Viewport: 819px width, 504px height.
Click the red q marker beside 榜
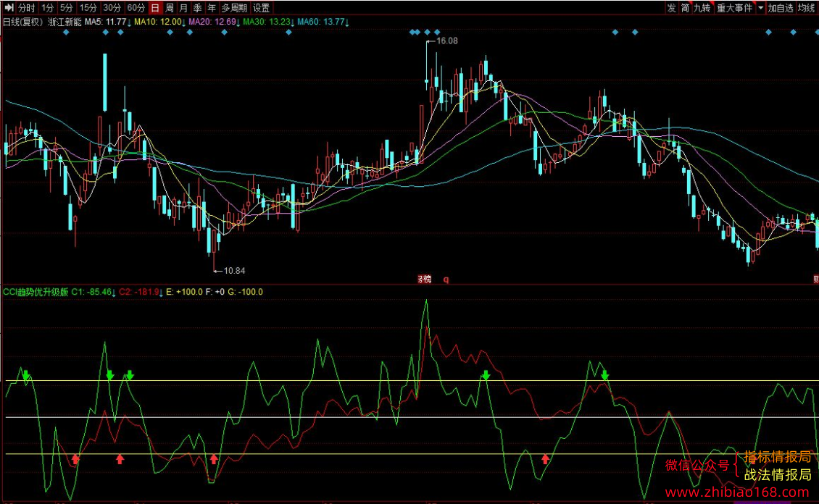click(x=446, y=279)
